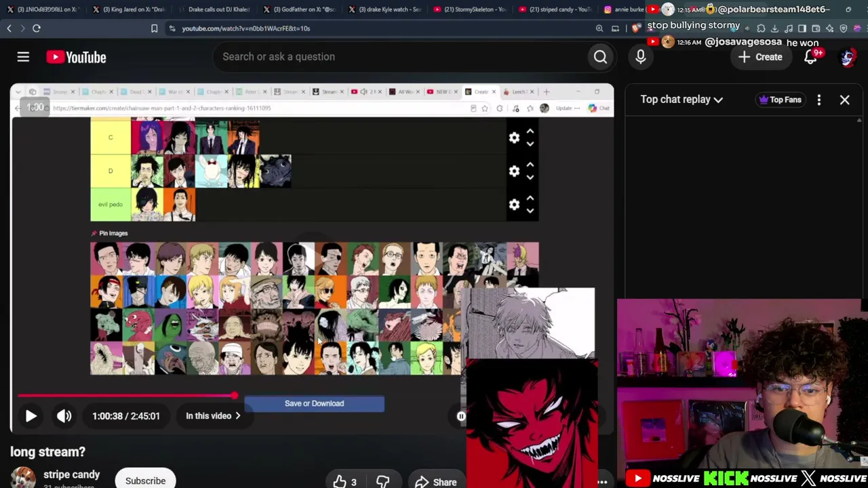Image resolution: width=868 pixels, height=488 pixels.
Task: Subscribe to stripe candy channel
Action: (x=145, y=481)
